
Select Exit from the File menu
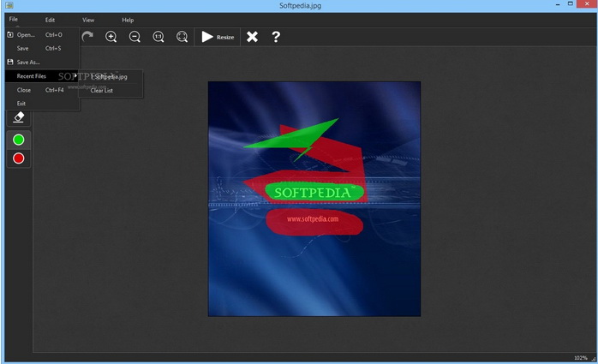pos(42,104)
